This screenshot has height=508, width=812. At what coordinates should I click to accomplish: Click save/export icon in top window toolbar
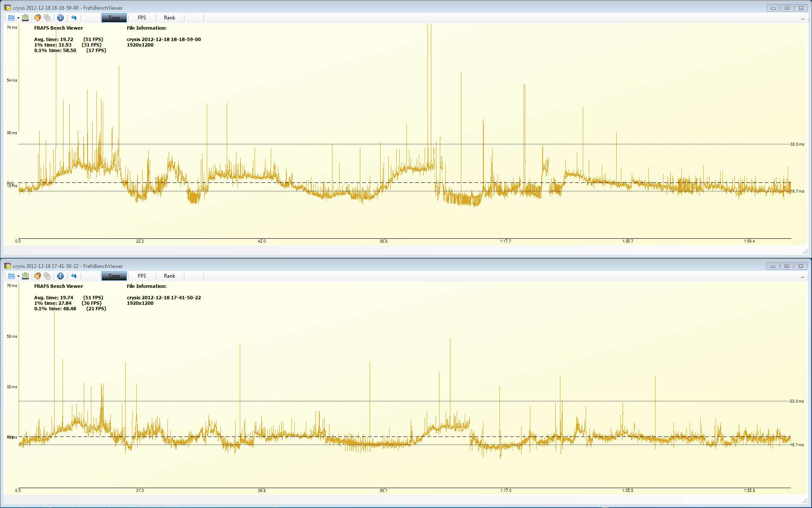25,18
